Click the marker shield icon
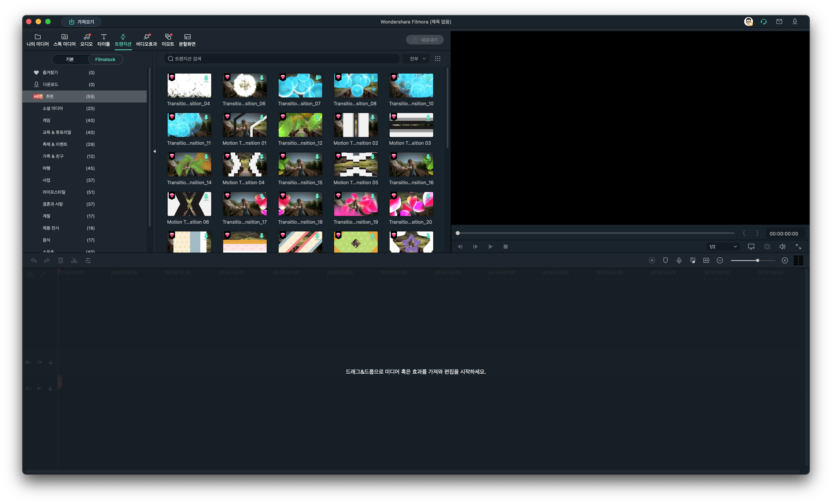Viewport: 832px width, 504px height. coord(665,260)
